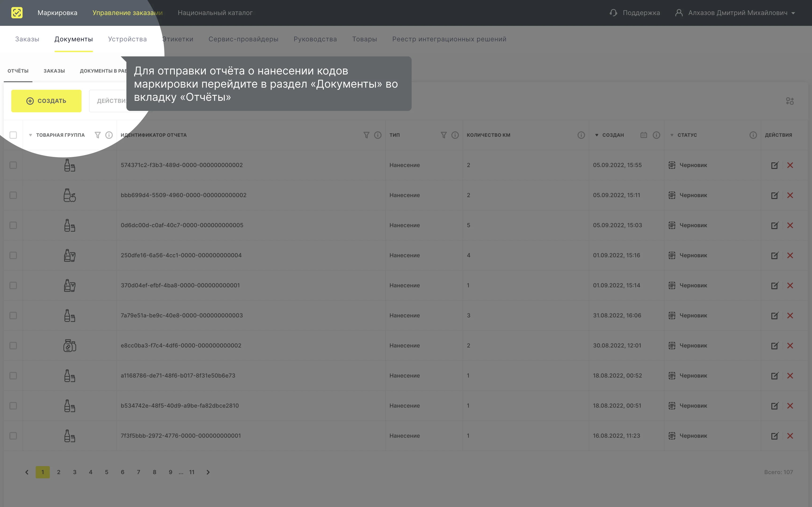Open Сервис-провайдеры tab
This screenshot has width=812, height=507.
pyautogui.click(x=243, y=39)
